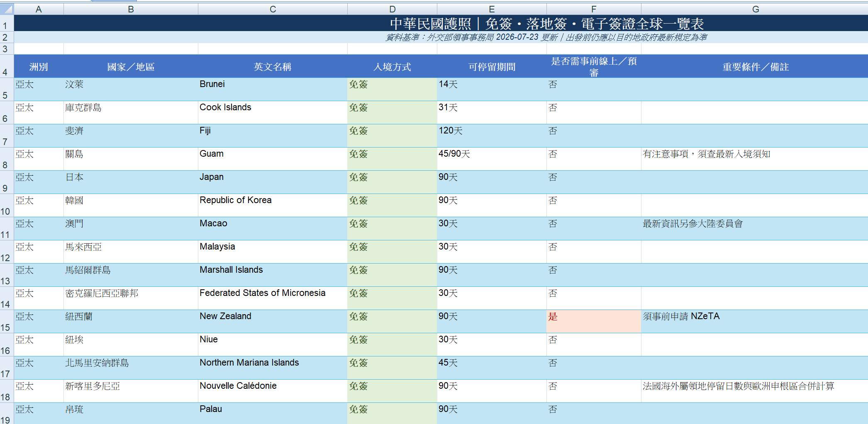Select the 45/90天 stay cell for Guam
The image size is (868, 424).
[x=492, y=159]
